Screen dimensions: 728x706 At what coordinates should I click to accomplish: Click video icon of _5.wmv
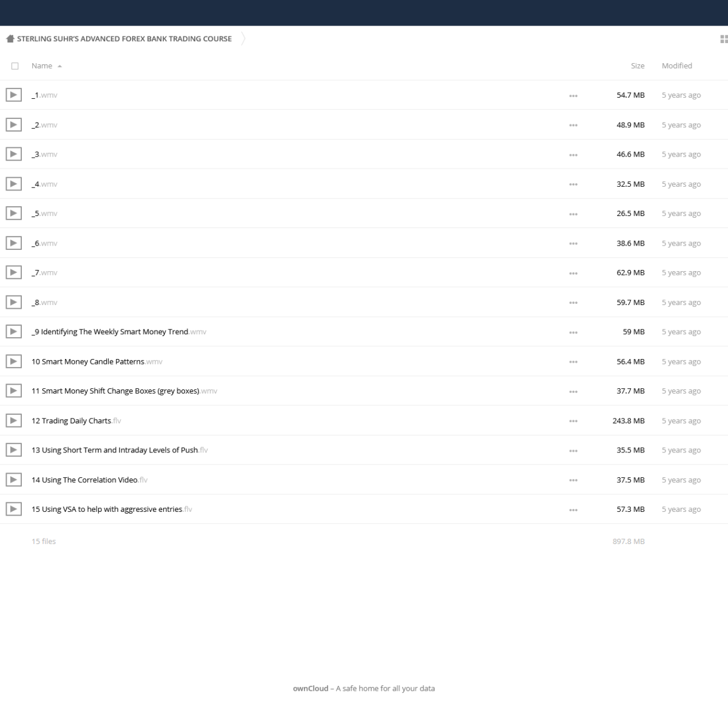pos(13,213)
